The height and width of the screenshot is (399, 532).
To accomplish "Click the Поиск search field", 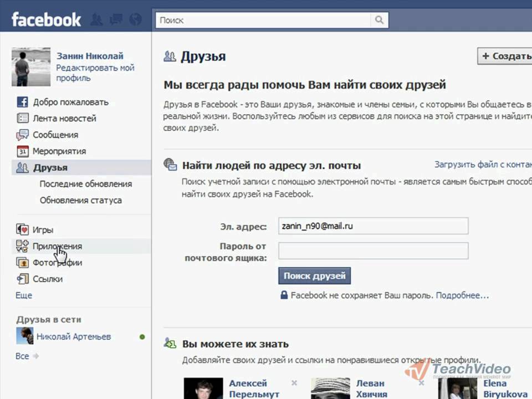I will pyautogui.click(x=263, y=20).
